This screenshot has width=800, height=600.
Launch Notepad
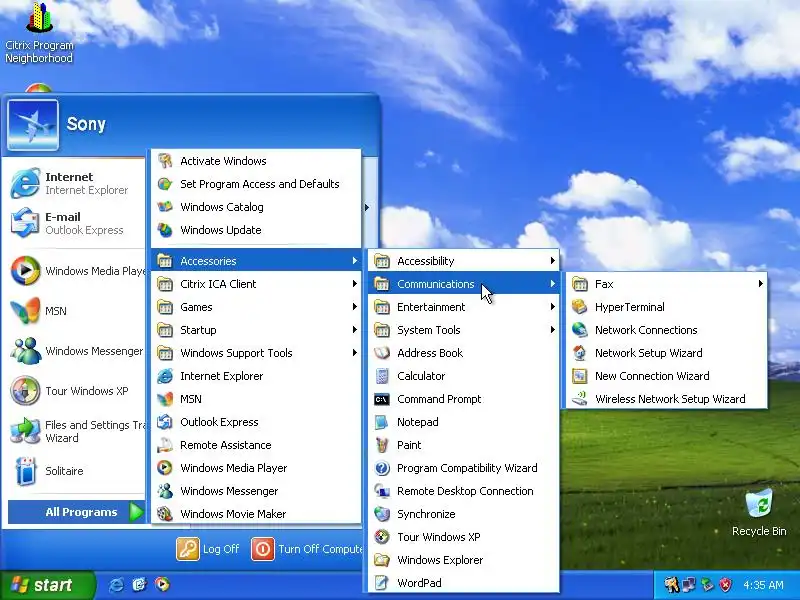click(464, 422)
